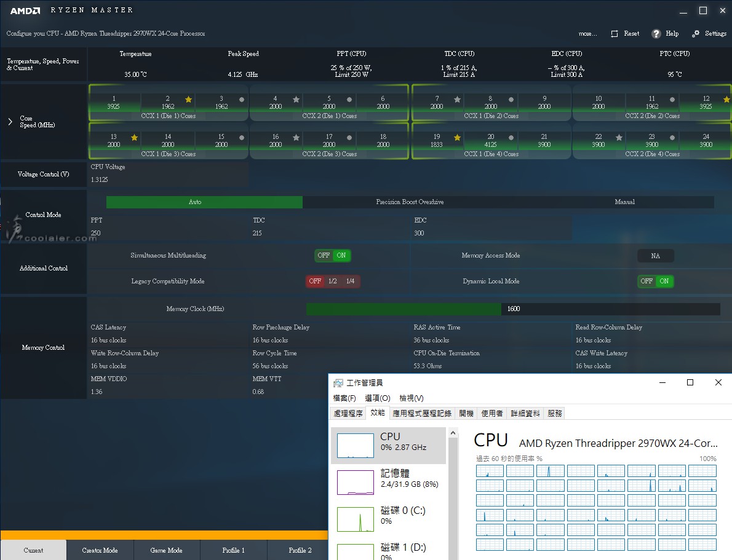Click the gray dot on core 3

(x=242, y=100)
